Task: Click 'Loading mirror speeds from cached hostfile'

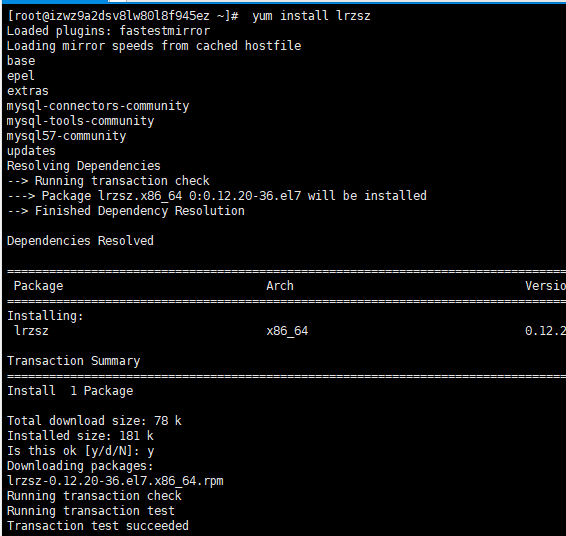Action: click(154, 46)
